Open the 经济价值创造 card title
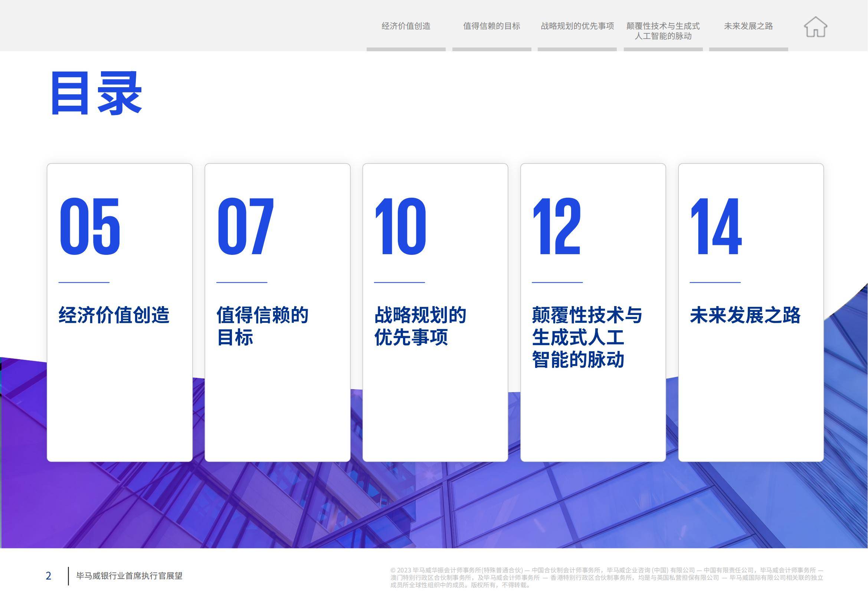868x614 pixels. 114,315
